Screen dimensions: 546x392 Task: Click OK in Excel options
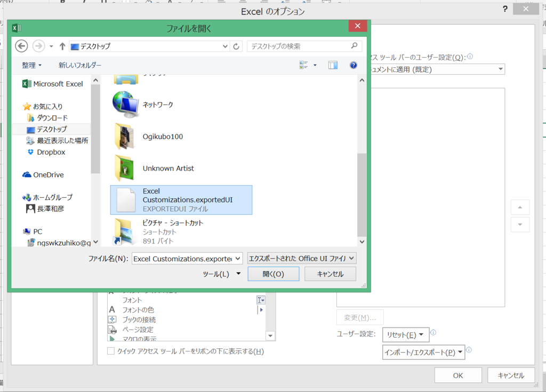point(458,375)
